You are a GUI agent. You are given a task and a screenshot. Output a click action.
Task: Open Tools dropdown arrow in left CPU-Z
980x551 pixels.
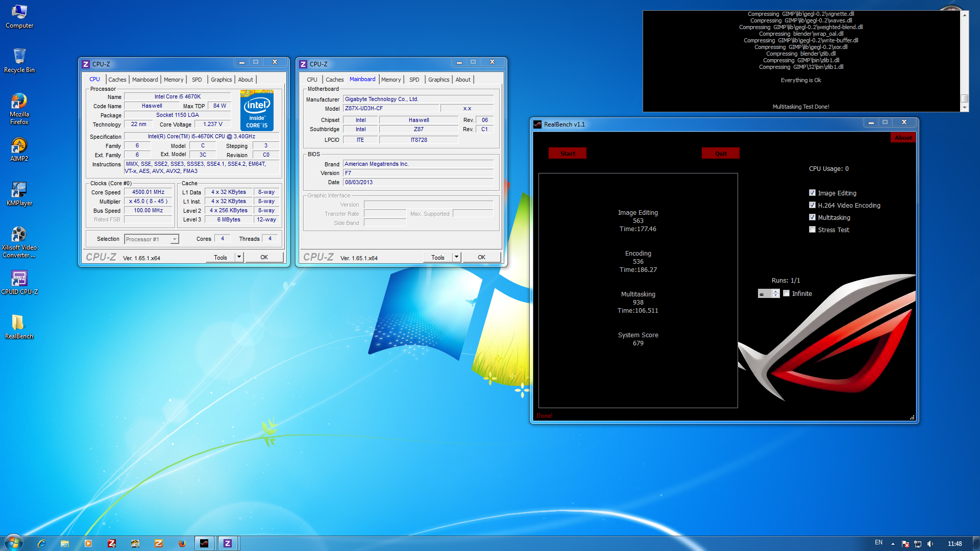[239, 257]
